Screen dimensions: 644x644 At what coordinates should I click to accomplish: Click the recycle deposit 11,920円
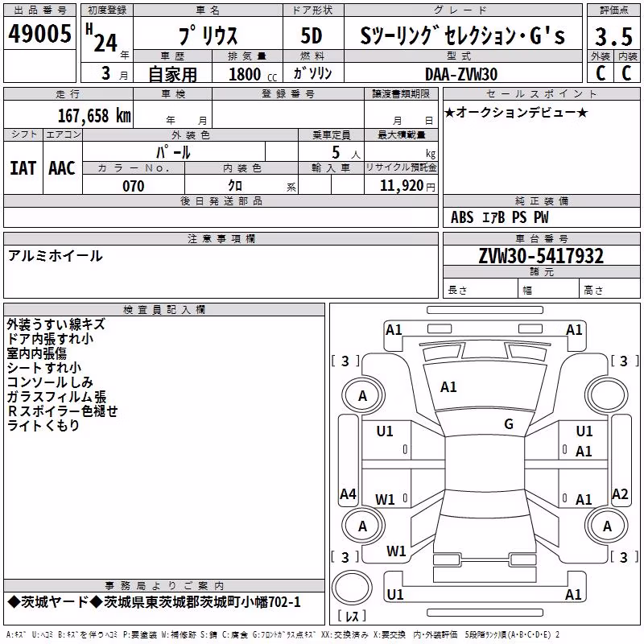407,186
